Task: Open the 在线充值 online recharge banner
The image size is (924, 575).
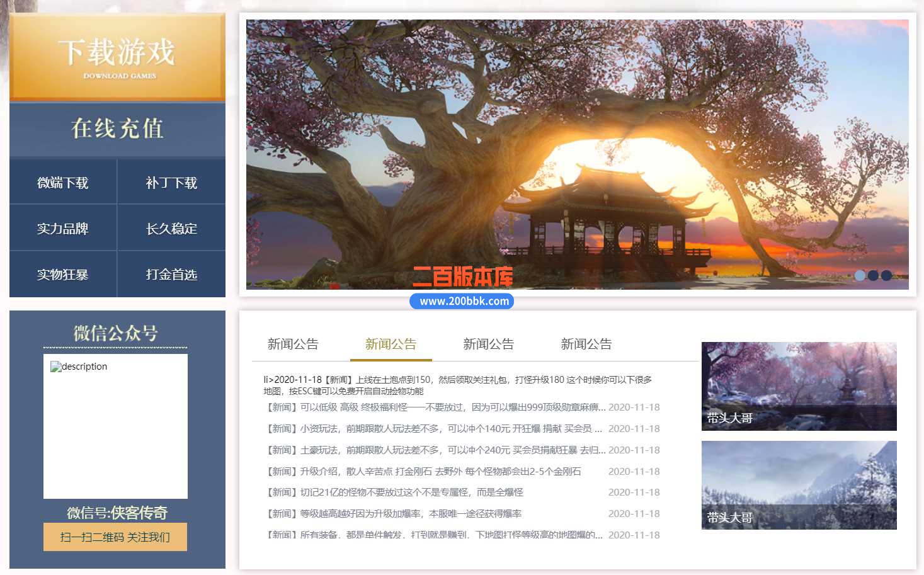Action: [117, 129]
